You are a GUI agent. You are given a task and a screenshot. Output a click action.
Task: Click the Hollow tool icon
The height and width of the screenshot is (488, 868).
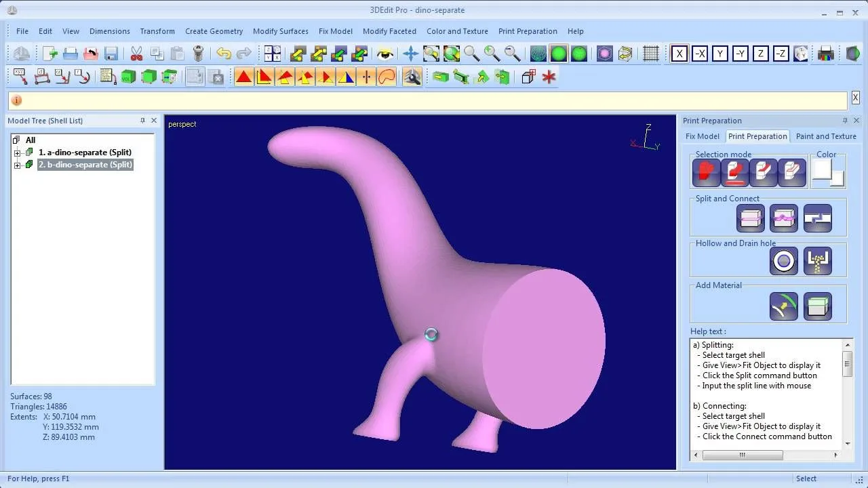784,261
